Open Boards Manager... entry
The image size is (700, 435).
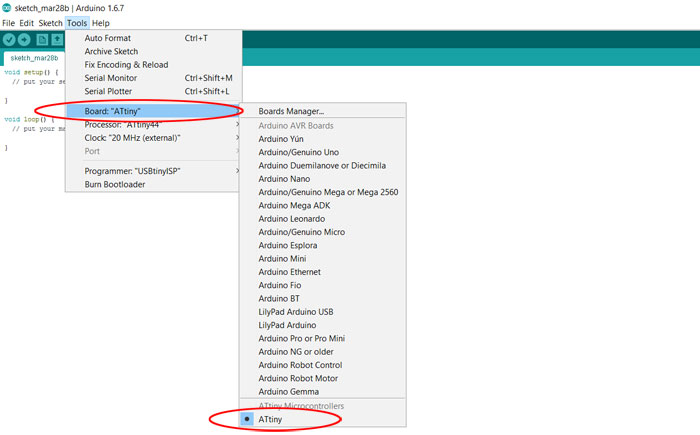323,111
